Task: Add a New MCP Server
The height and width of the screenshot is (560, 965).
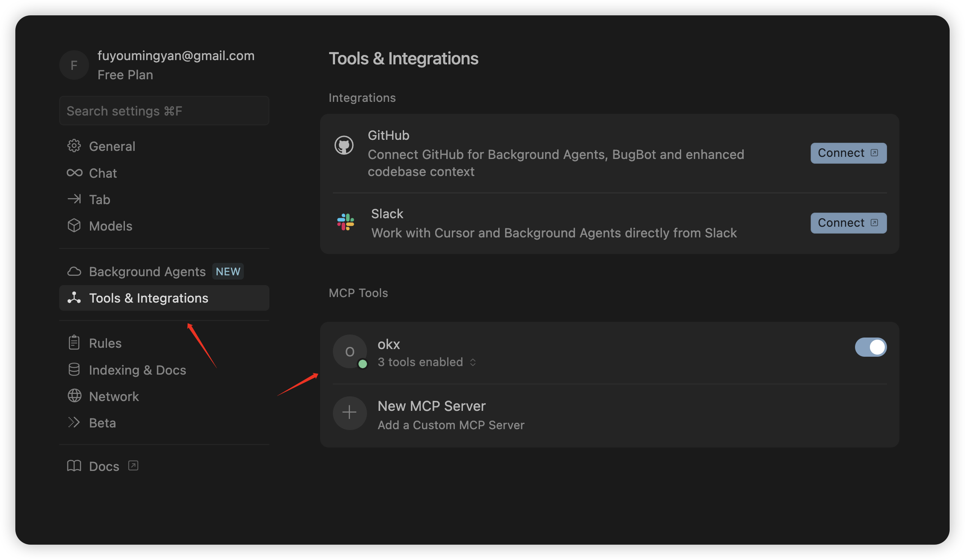Action: pos(610,415)
